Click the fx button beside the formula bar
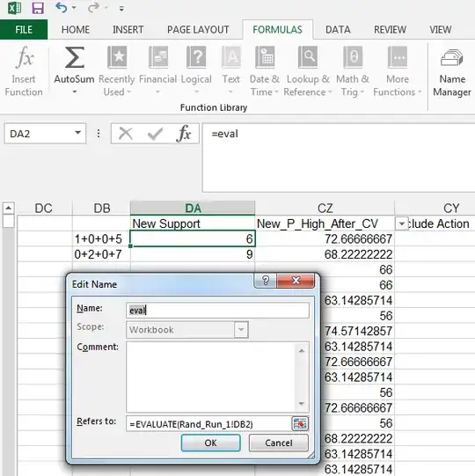 click(x=184, y=134)
